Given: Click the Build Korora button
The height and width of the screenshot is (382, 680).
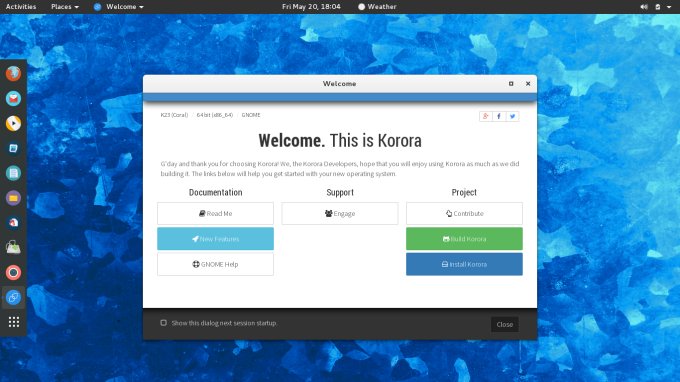Looking at the screenshot, I should point(464,239).
